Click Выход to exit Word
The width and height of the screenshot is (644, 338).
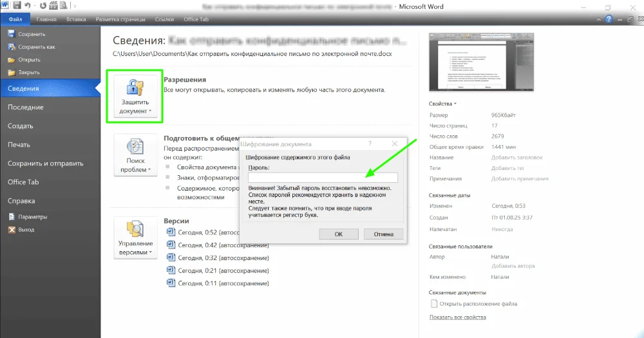(x=21, y=230)
